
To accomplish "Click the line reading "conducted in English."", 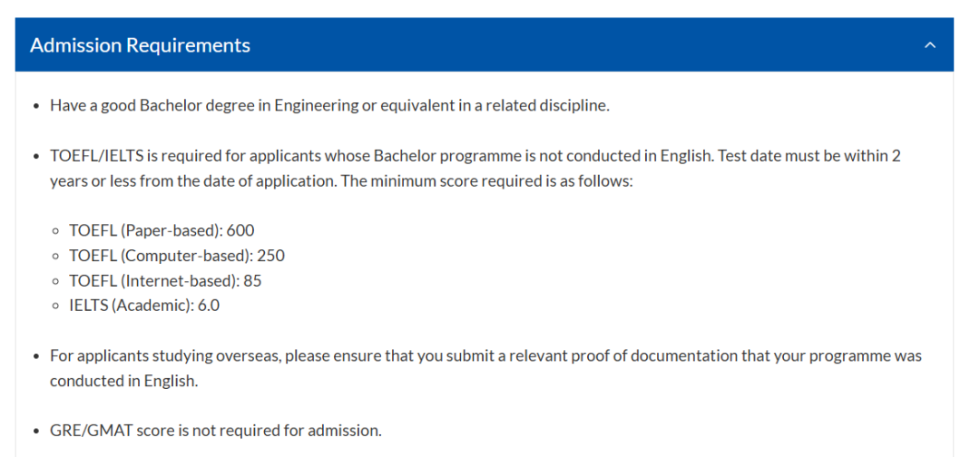I will [123, 382].
